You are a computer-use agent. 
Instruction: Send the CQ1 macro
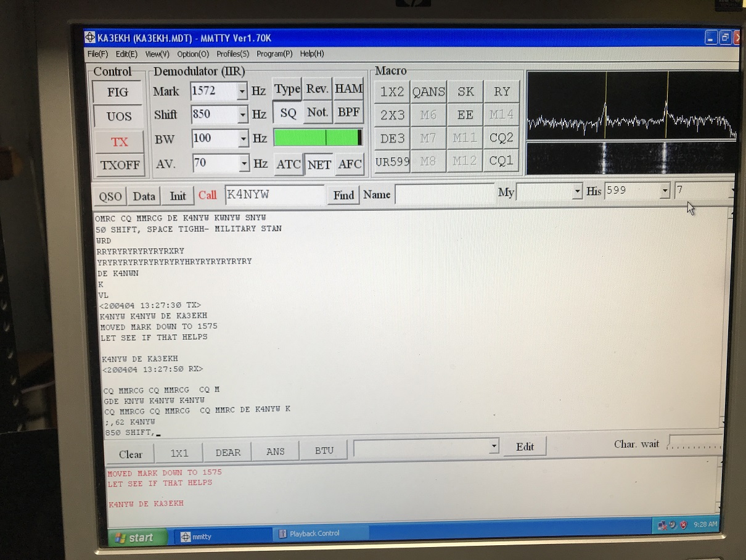click(502, 161)
